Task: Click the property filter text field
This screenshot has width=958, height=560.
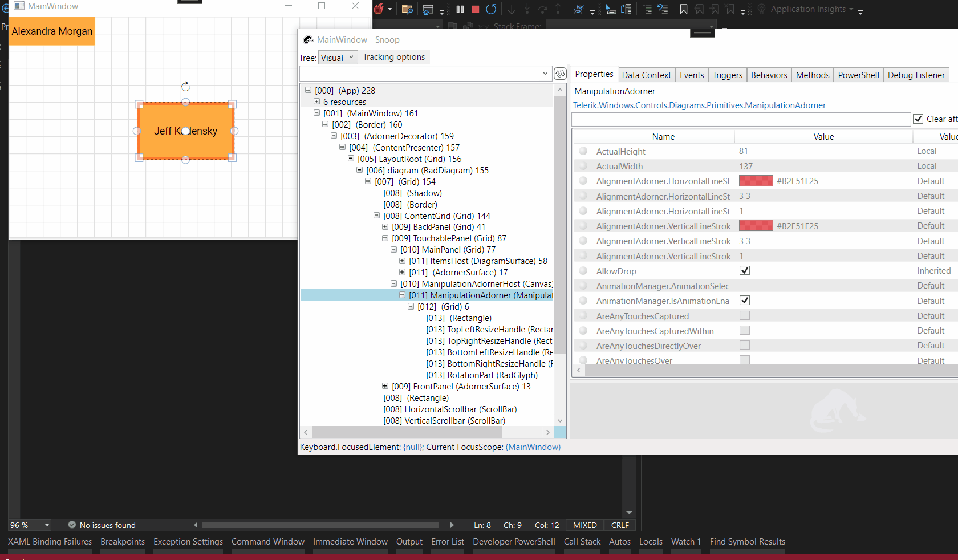Action: point(740,119)
